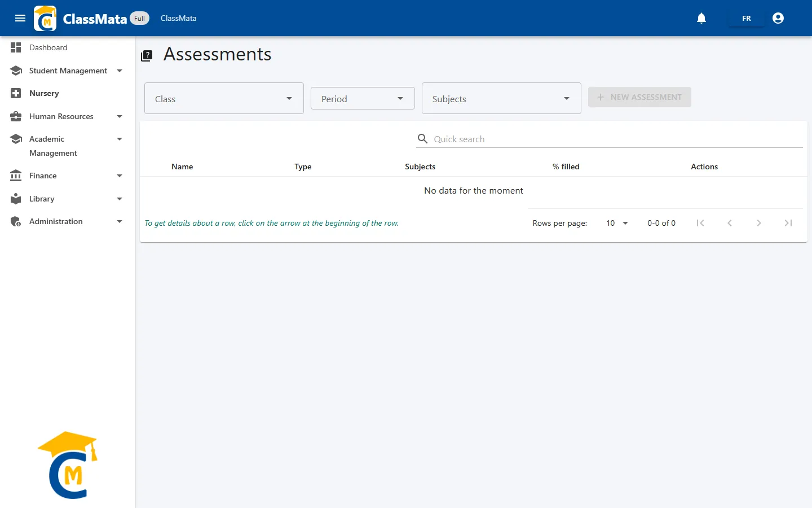
Task: Click the Finance bank building icon
Action: coord(16,176)
